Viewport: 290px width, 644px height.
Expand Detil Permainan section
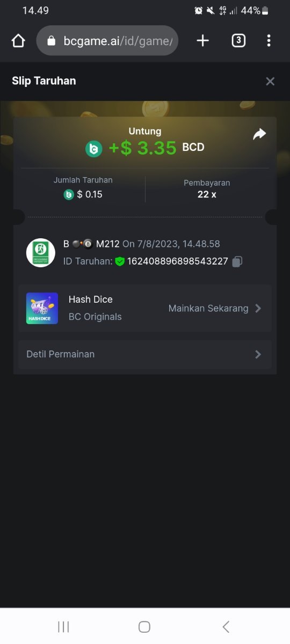(145, 354)
